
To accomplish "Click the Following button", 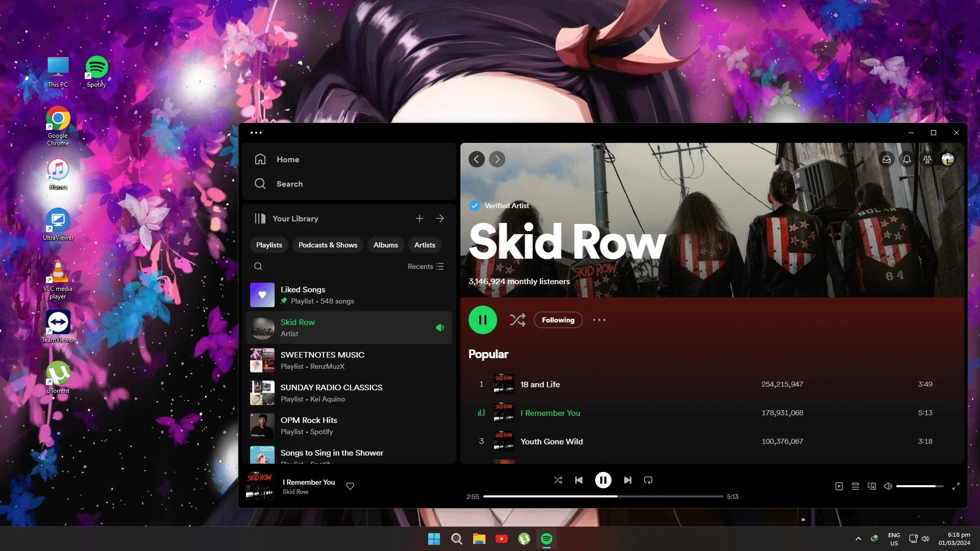I will [x=558, y=320].
